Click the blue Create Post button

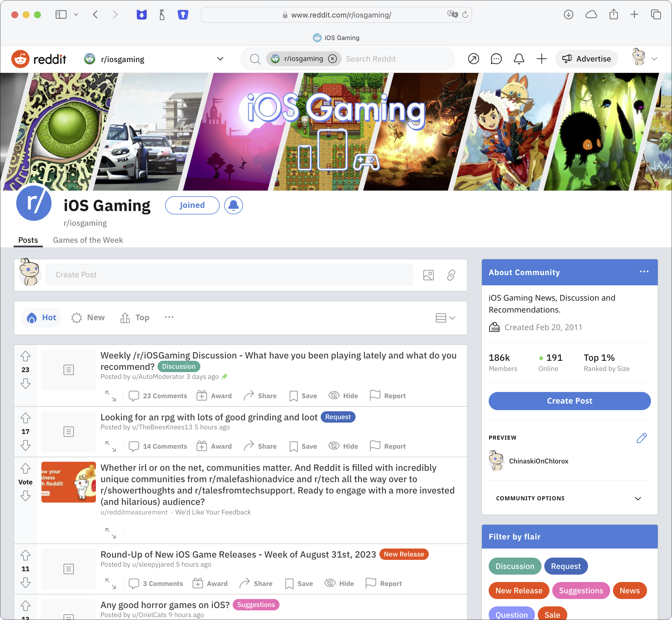(570, 401)
